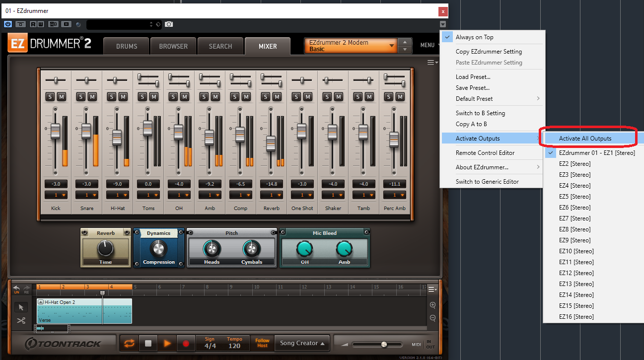This screenshot has height=360, width=644.
Task: Click the red Record button
Action: pyautogui.click(x=186, y=343)
